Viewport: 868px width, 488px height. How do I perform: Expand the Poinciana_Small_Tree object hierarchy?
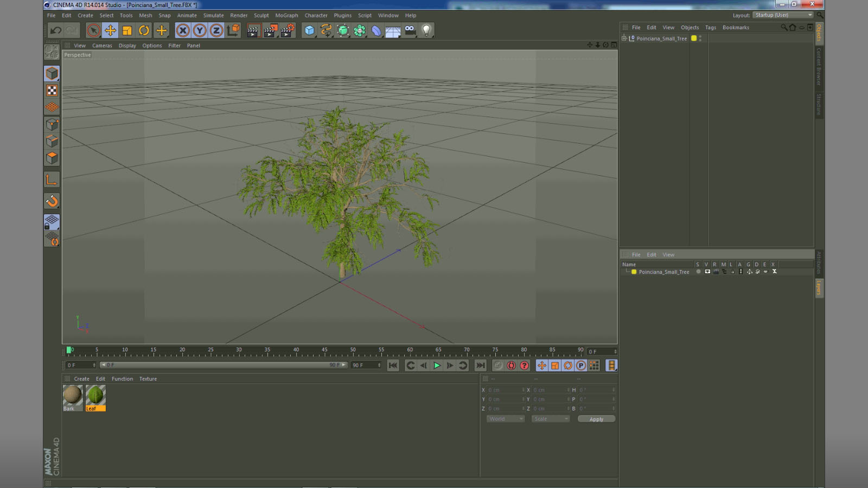[624, 38]
